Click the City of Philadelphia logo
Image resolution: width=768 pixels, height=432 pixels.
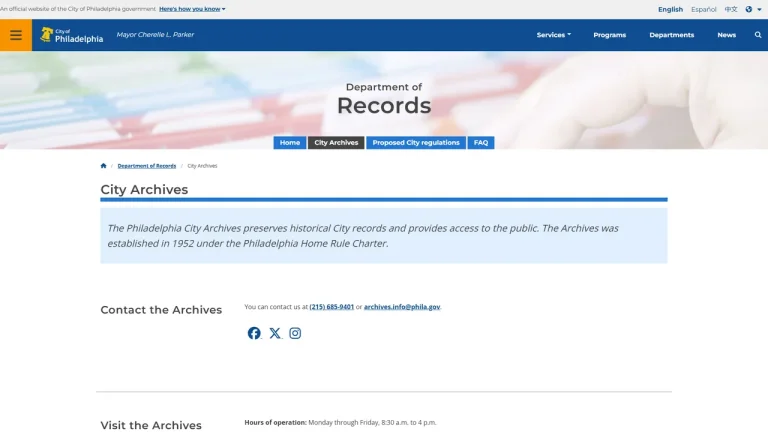[x=72, y=35]
